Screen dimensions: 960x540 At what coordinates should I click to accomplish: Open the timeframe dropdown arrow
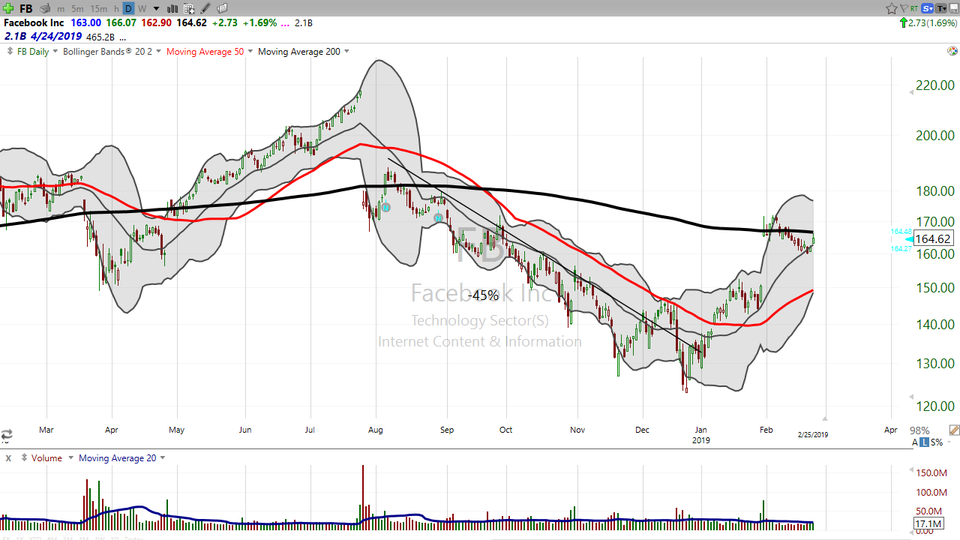[156, 9]
